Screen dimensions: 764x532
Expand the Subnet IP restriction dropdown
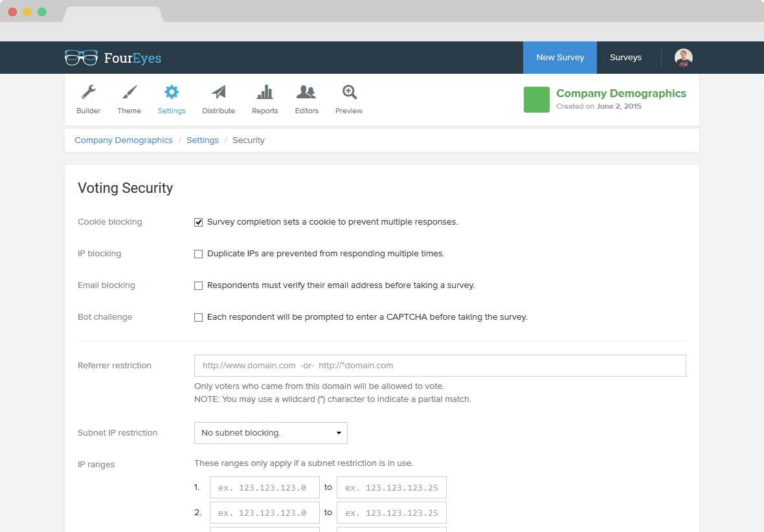pos(271,432)
